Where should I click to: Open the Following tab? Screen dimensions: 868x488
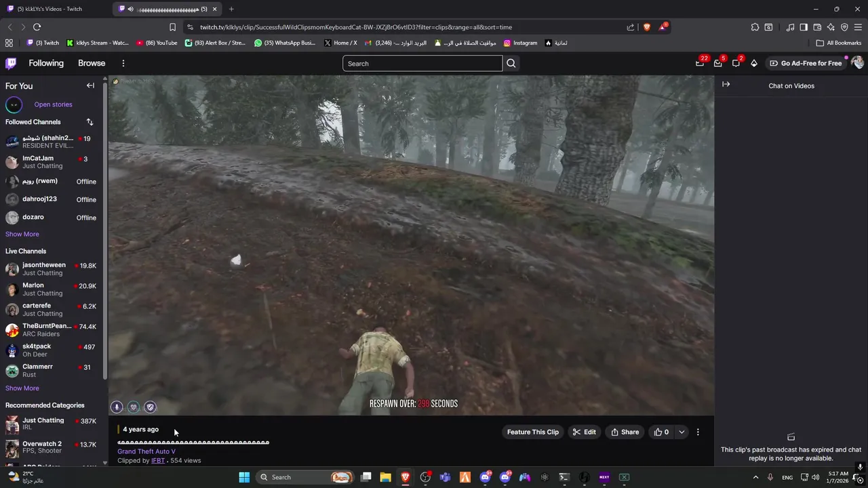46,63
